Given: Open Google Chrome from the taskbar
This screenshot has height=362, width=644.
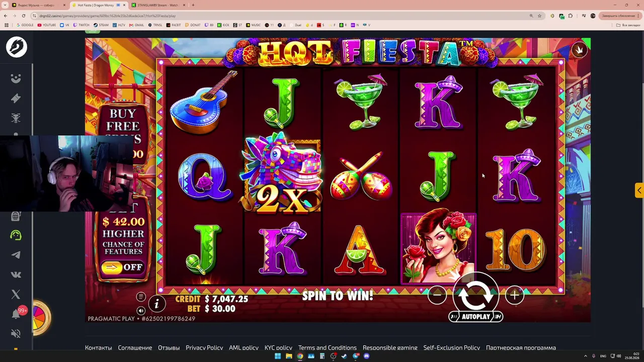Looking at the screenshot, I should [300, 356].
